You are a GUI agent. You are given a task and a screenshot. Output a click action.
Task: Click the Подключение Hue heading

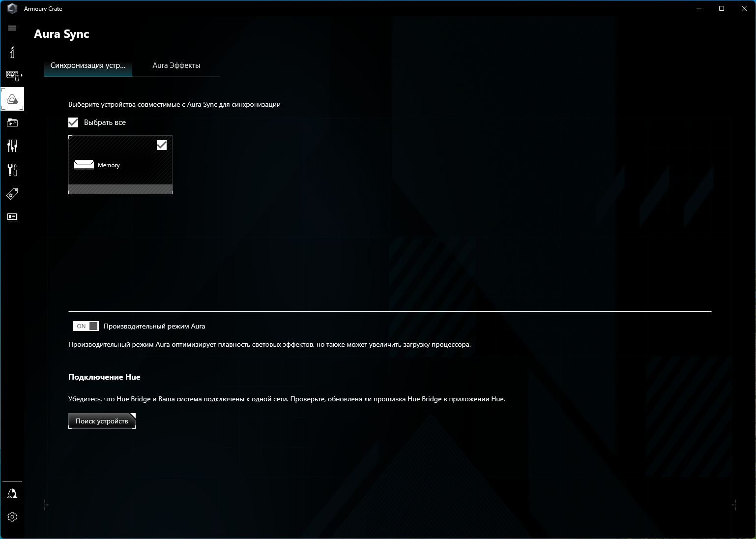104,377
